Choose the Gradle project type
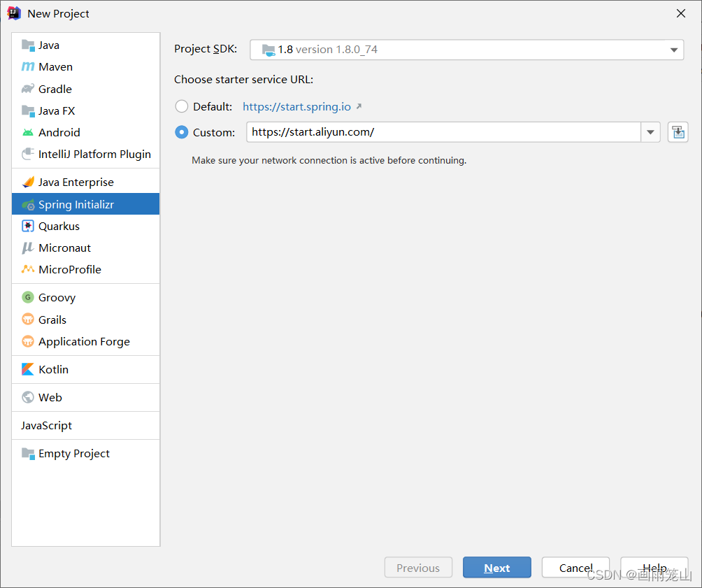This screenshot has width=702, height=588. (x=85, y=89)
